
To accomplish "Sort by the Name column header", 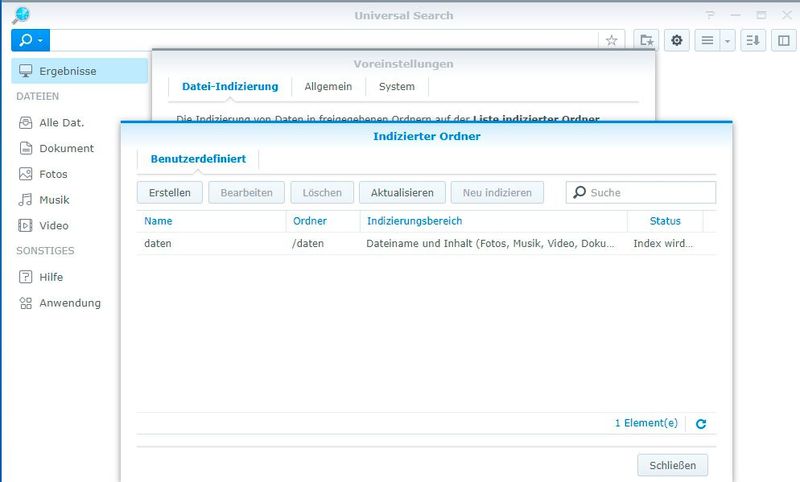I will click(x=211, y=221).
